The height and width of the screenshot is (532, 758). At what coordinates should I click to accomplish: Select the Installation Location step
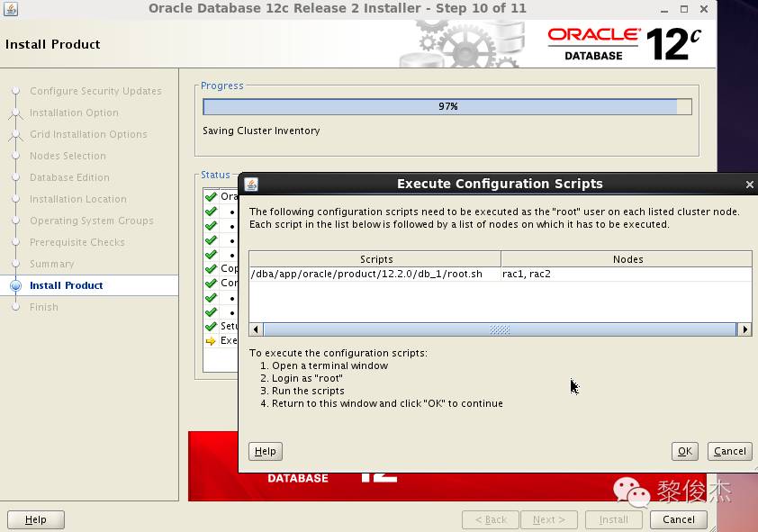[78, 199]
